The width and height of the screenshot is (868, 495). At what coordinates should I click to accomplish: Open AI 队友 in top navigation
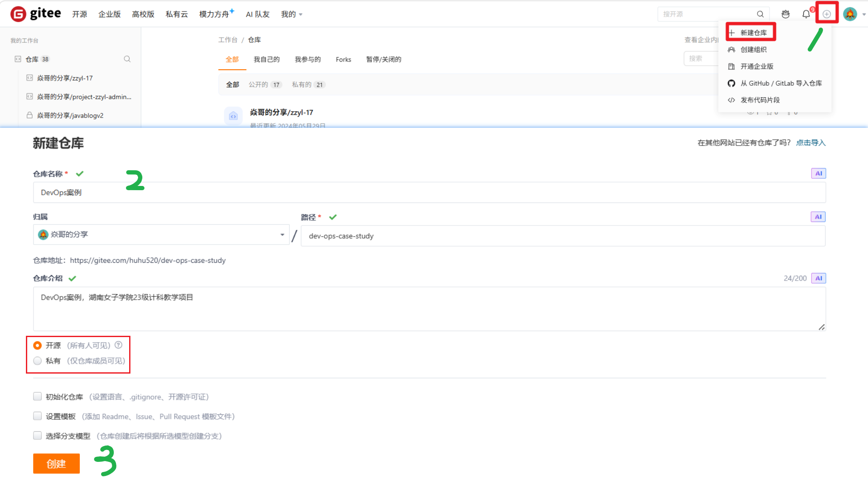(257, 14)
